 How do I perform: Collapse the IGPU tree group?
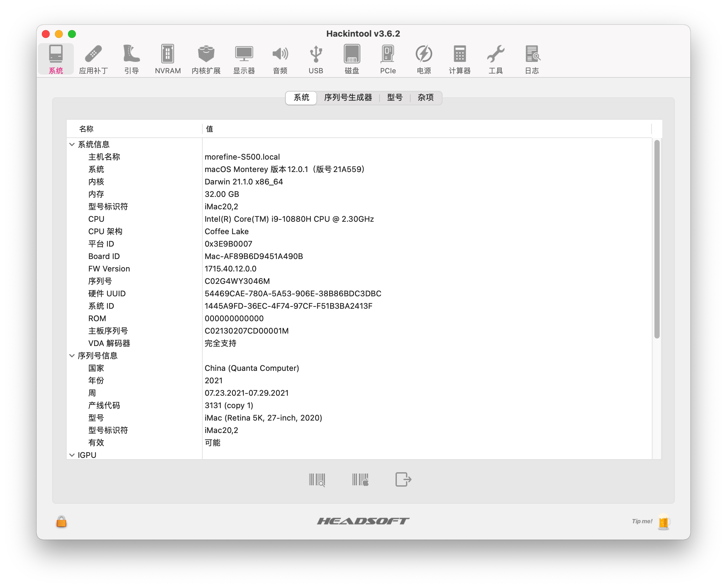point(72,455)
